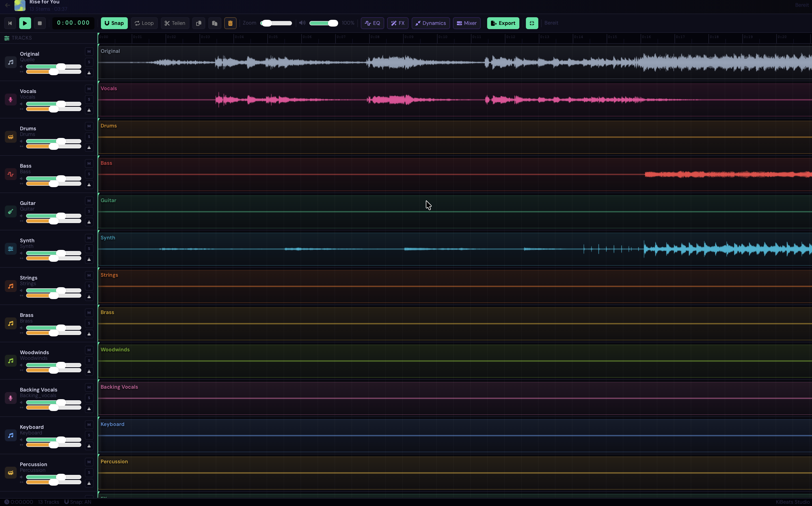Open the Mixer panel
Viewport: 812px width, 506px height.
pos(467,23)
